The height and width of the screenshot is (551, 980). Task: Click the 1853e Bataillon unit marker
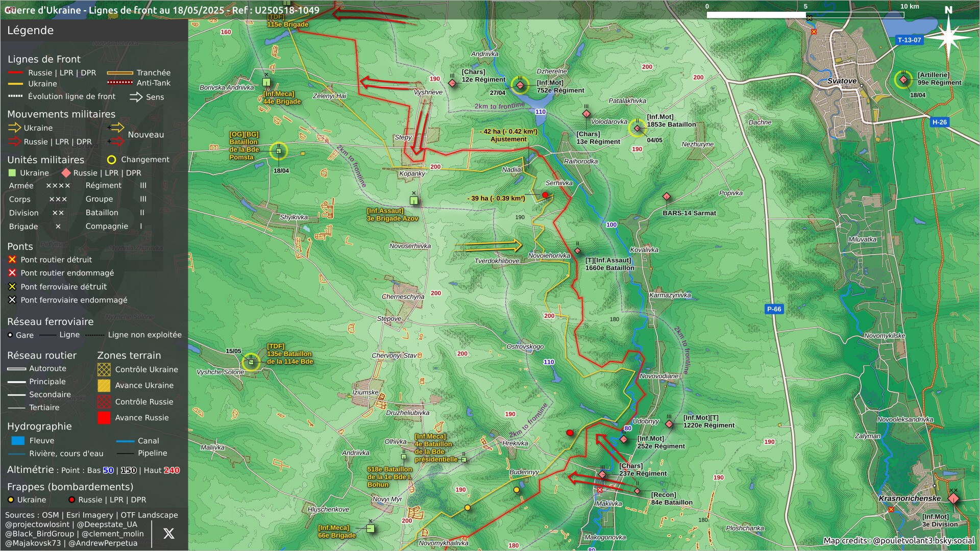pyautogui.click(x=637, y=128)
